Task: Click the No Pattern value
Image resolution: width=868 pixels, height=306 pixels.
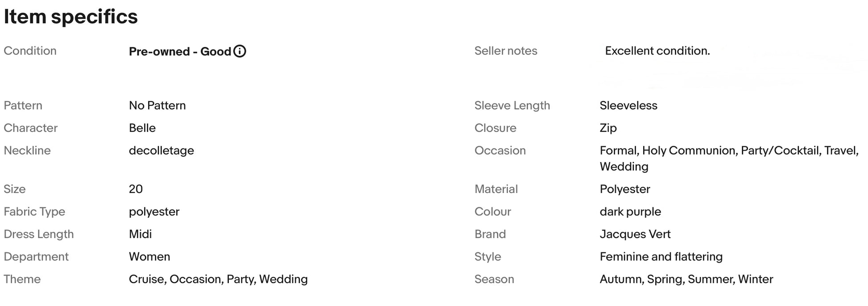Action: (x=157, y=105)
